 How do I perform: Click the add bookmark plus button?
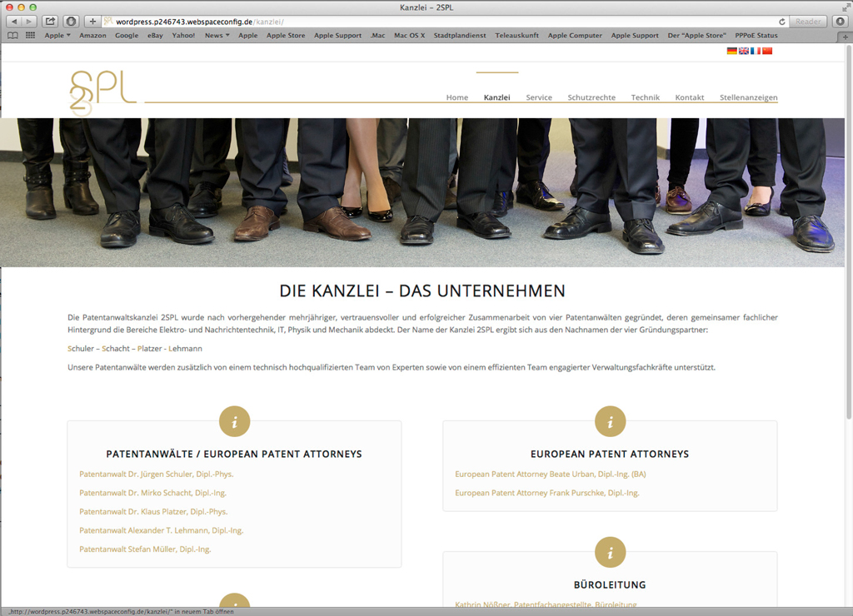coord(92,21)
